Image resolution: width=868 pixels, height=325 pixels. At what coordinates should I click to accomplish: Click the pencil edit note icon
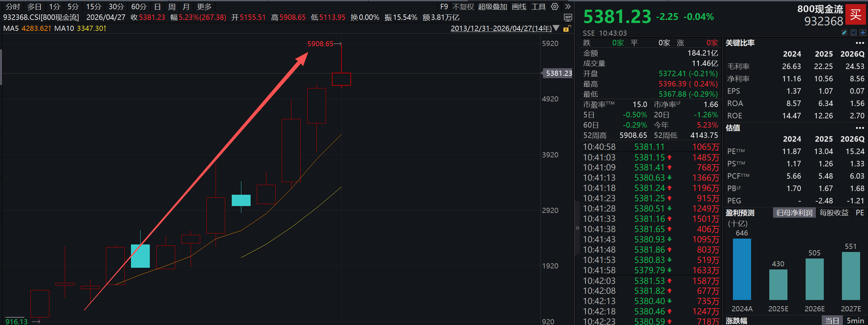click(x=844, y=33)
